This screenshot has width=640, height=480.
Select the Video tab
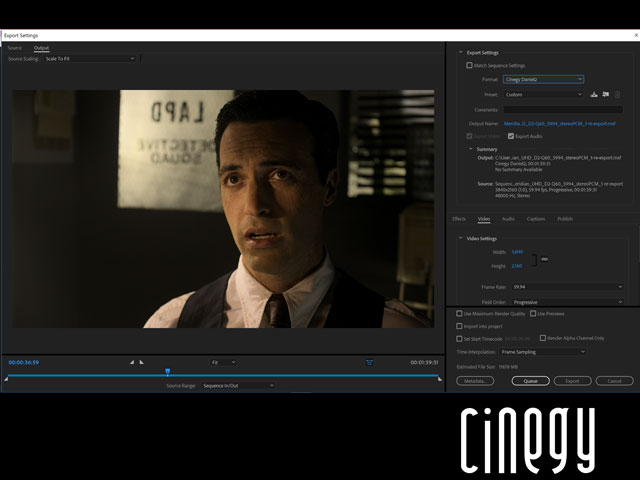click(x=484, y=219)
